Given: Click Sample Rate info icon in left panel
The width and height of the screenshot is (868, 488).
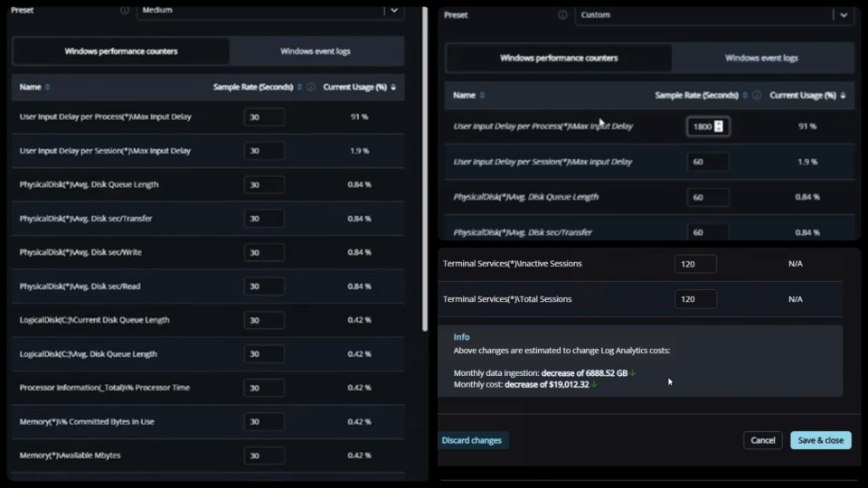Looking at the screenshot, I should (x=310, y=87).
